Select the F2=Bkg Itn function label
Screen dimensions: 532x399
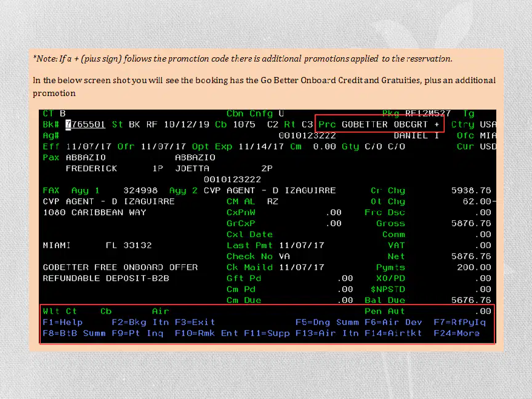tap(140, 322)
